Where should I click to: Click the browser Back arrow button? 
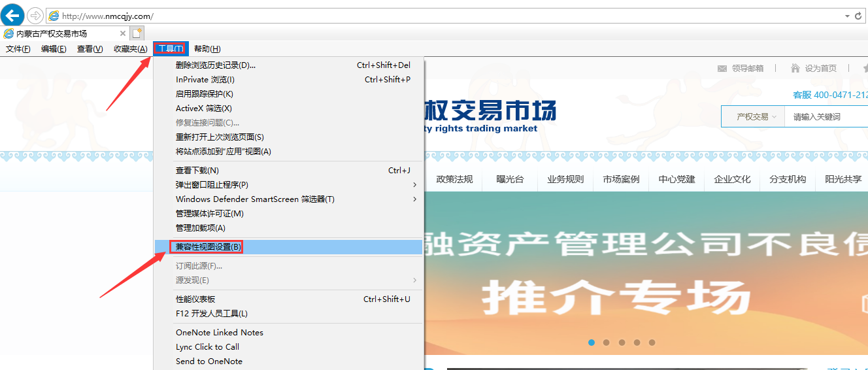click(12, 15)
